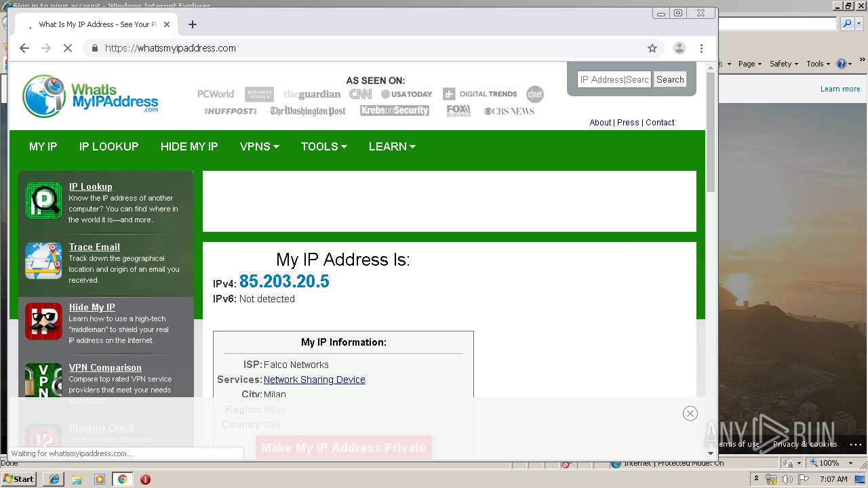Click the scrollbar down arrow
868x488 pixels.
(x=711, y=453)
